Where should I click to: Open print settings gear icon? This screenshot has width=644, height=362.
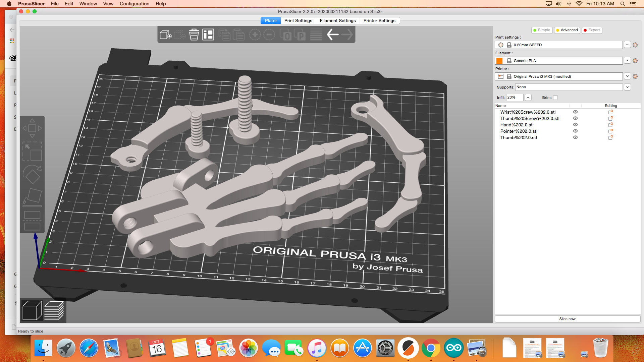coord(635,45)
